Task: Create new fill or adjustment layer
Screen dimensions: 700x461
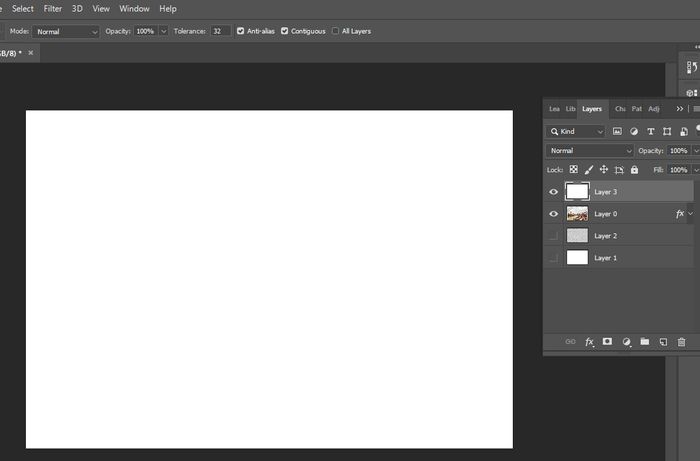Action: 626,342
